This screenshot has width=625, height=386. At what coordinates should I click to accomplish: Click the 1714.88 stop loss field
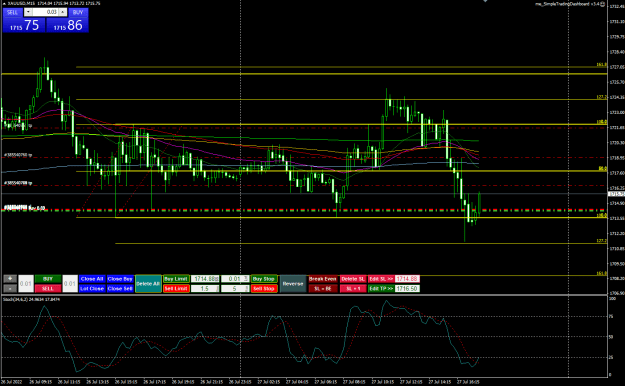(407, 279)
